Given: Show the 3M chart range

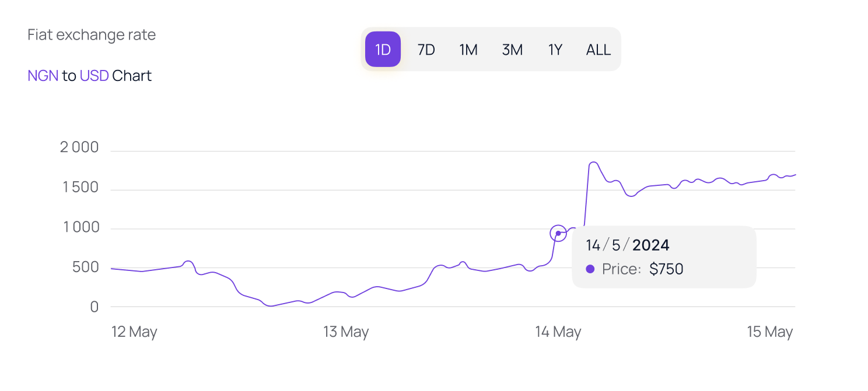Looking at the screenshot, I should pyautogui.click(x=512, y=50).
